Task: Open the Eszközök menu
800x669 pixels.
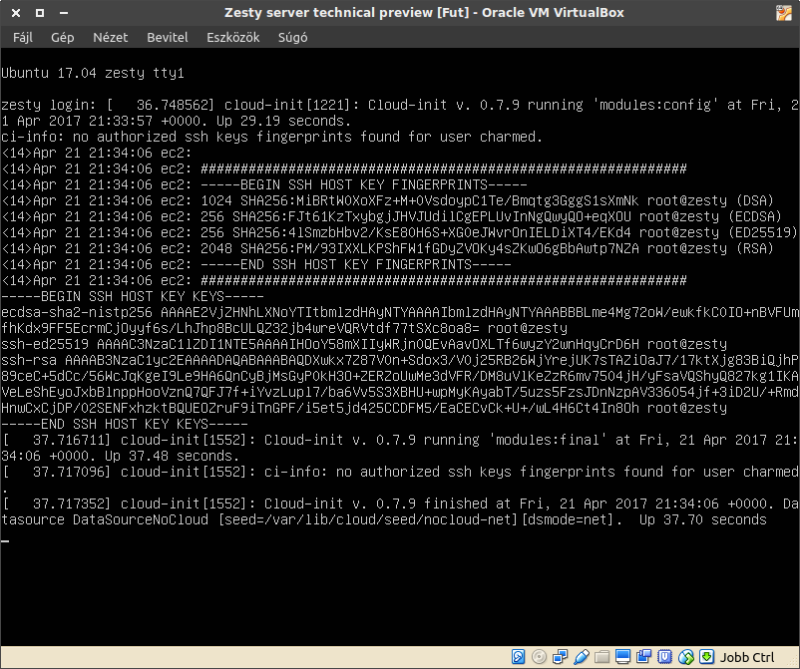Action: tap(233, 37)
